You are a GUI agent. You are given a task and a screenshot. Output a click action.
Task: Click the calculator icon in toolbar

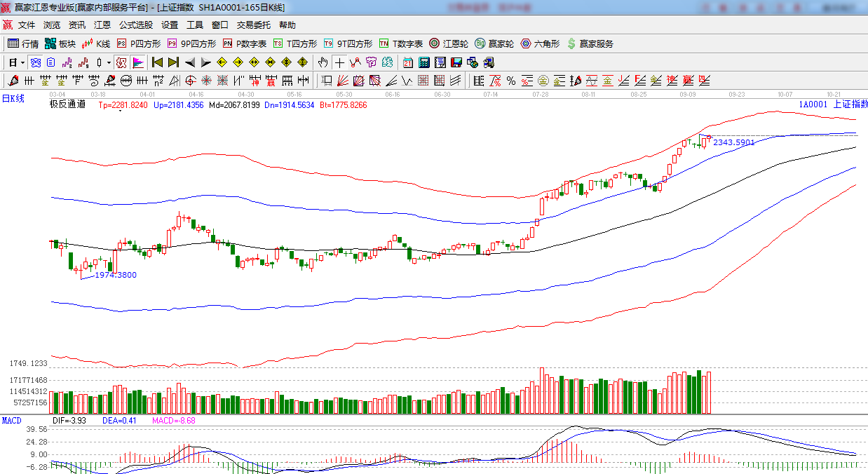point(423,62)
